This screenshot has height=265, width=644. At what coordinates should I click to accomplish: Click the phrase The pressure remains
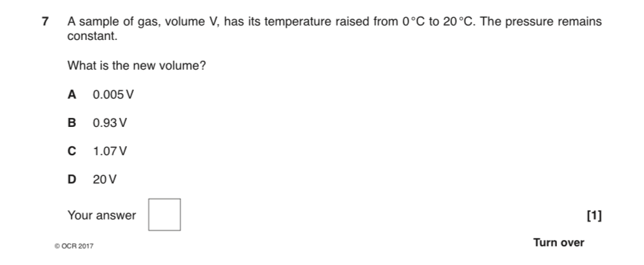point(540,22)
